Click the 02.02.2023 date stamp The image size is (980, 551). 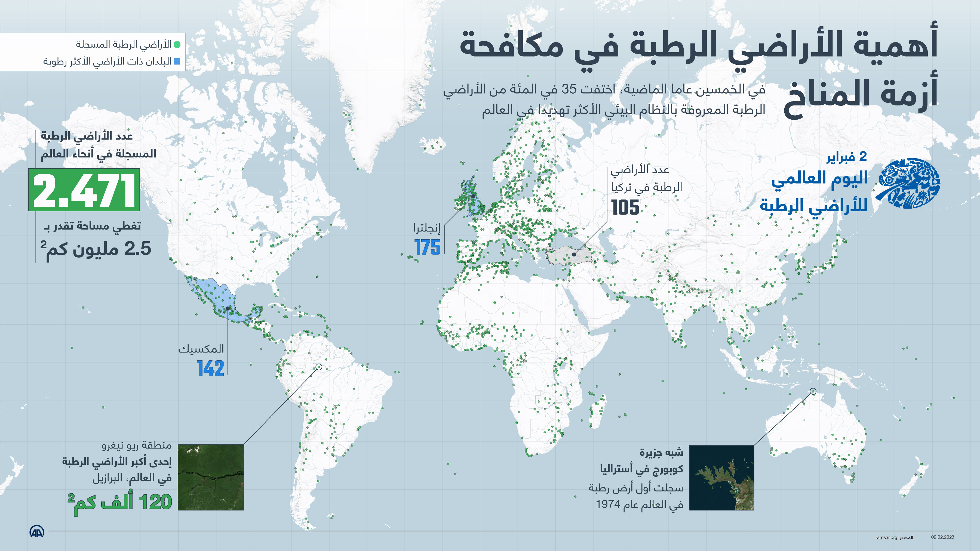click(x=942, y=537)
